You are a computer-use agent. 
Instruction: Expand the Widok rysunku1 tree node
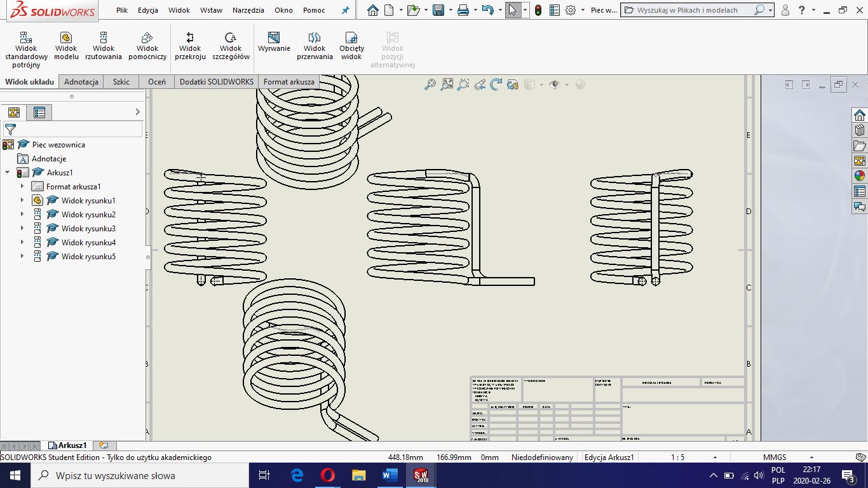22,200
